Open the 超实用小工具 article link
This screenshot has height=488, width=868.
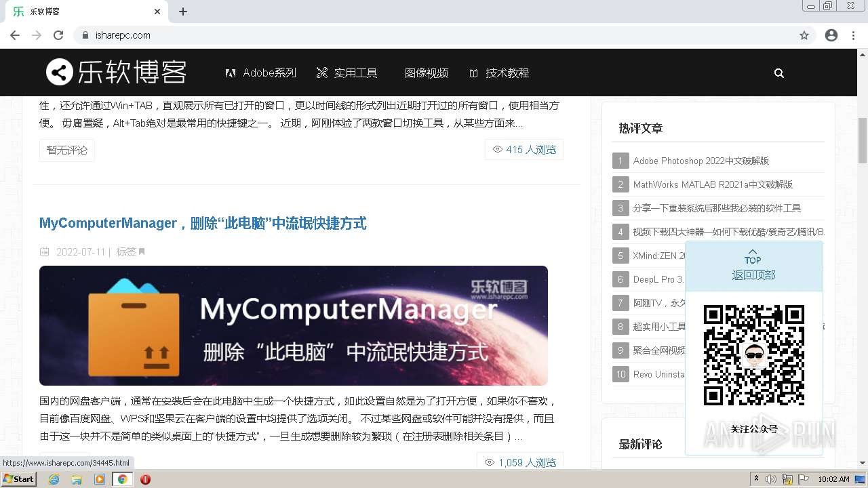click(x=659, y=327)
